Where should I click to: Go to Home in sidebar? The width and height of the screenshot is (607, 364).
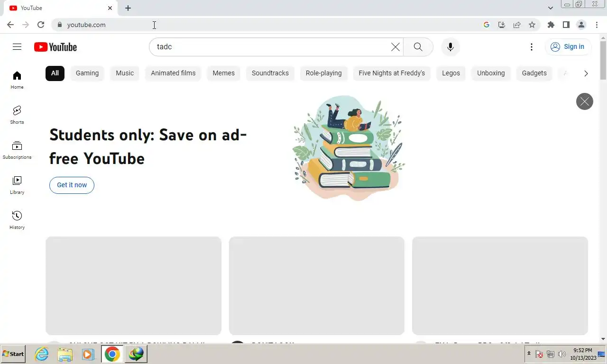tap(17, 80)
